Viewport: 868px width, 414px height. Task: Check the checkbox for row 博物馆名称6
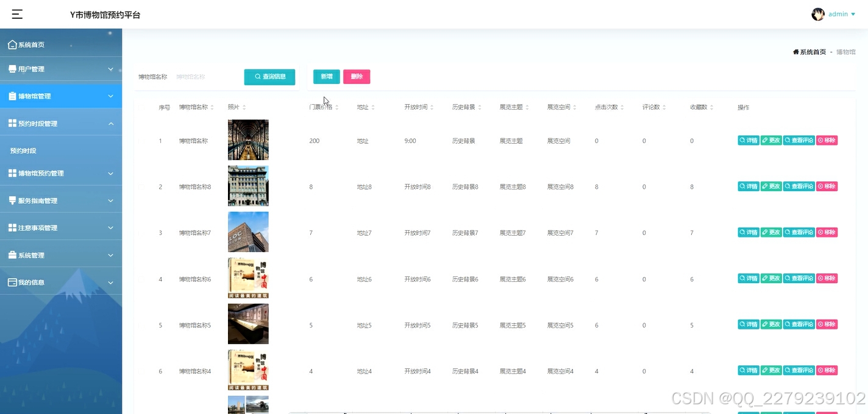[x=141, y=279]
